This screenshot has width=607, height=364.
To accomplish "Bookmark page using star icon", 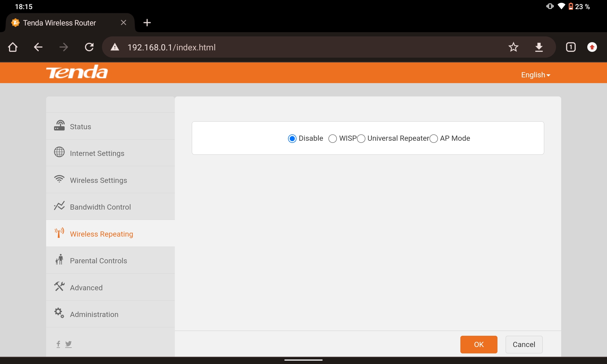I will pyautogui.click(x=513, y=47).
